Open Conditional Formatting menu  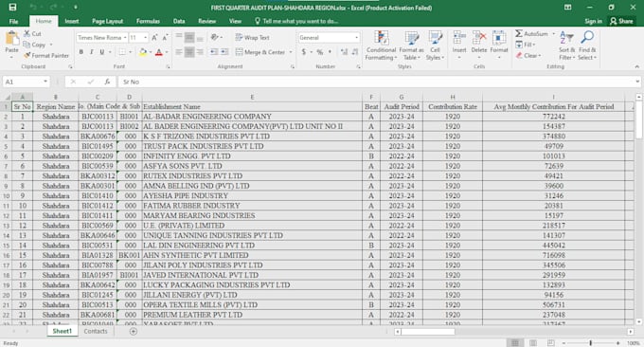click(381, 46)
